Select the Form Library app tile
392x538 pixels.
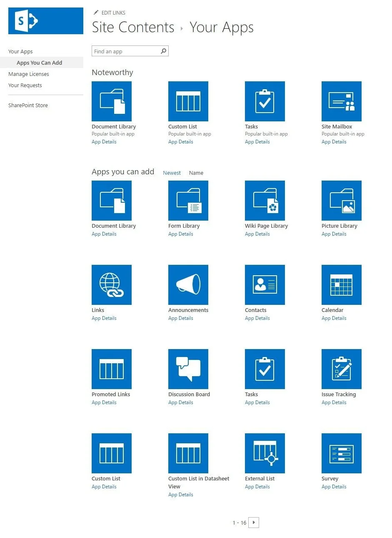(188, 201)
